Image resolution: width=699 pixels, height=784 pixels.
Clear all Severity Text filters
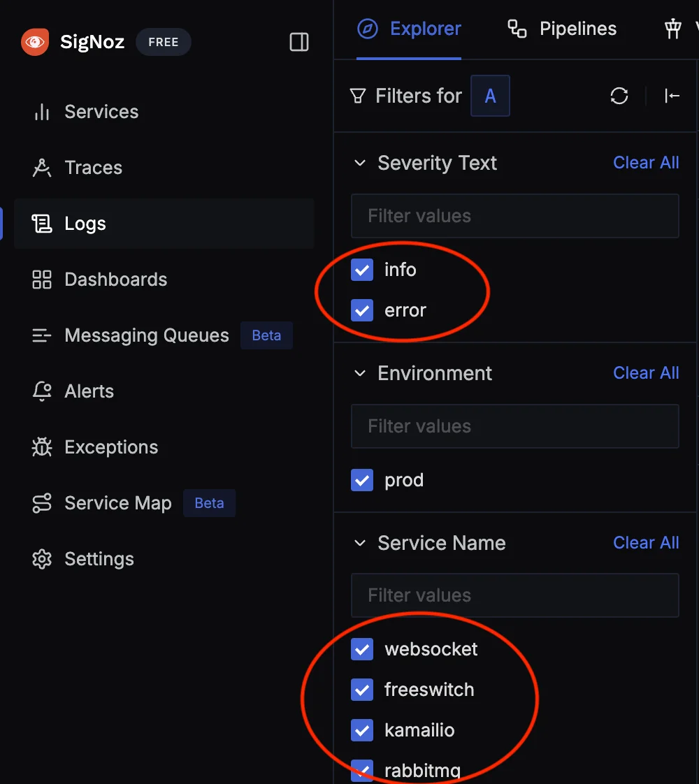click(646, 163)
